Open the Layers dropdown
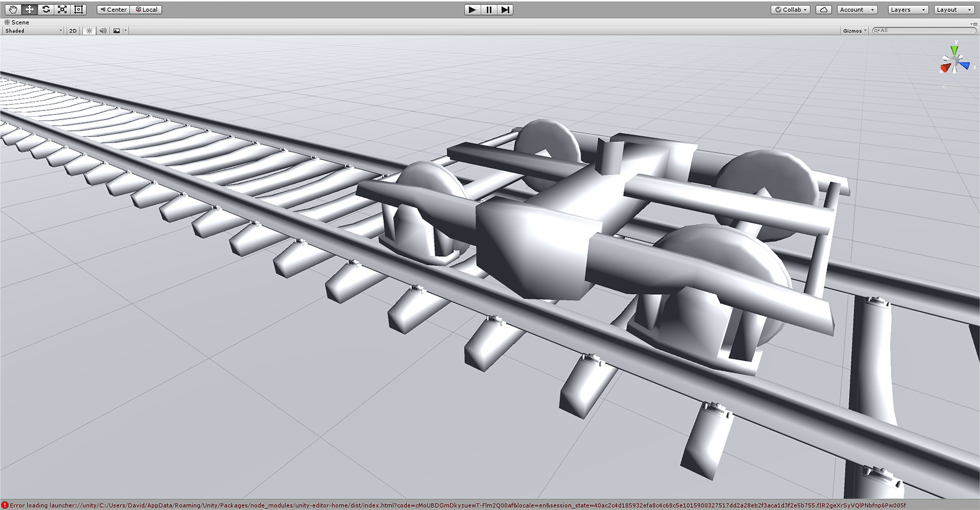This screenshot has height=510, width=980. pos(907,9)
